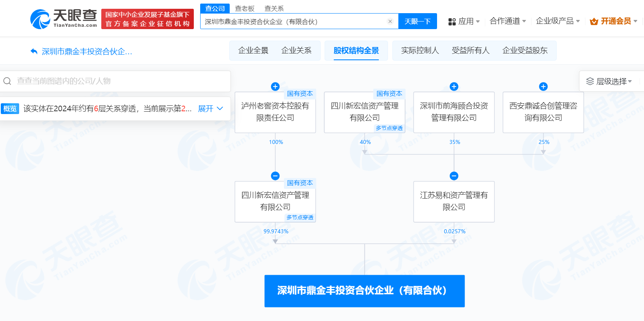Click the back arrow icon beside company name
The width and height of the screenshot is (644, 321).
34,51
